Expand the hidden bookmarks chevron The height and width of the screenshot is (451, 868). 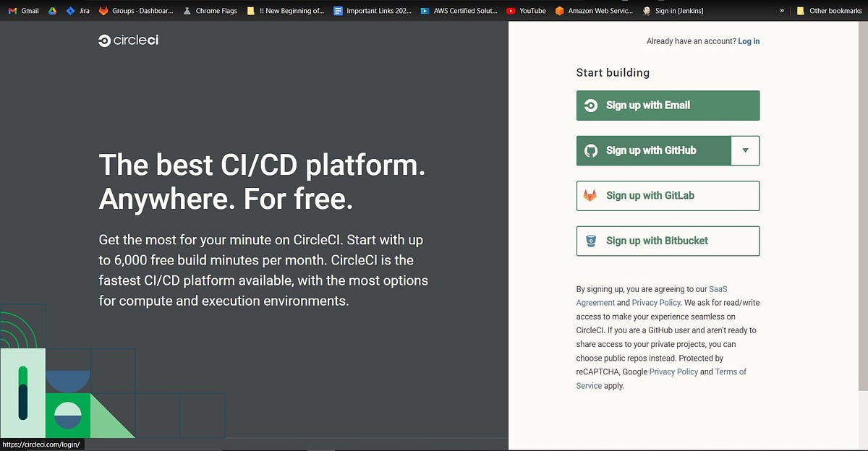[x=782, y=11]
